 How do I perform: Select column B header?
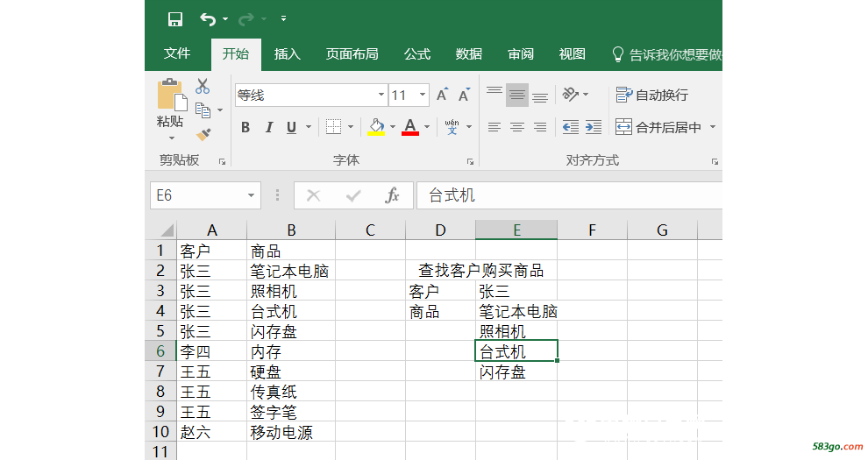coord(291,230)
